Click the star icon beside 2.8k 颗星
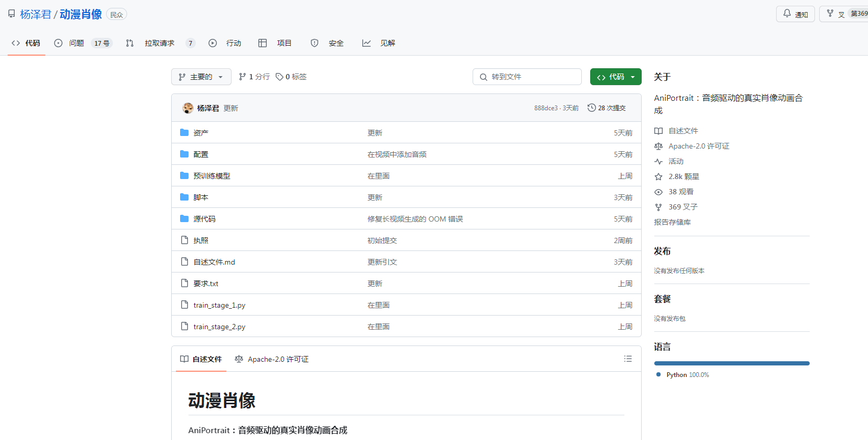868x440 pixels. [x=658, y=177]
